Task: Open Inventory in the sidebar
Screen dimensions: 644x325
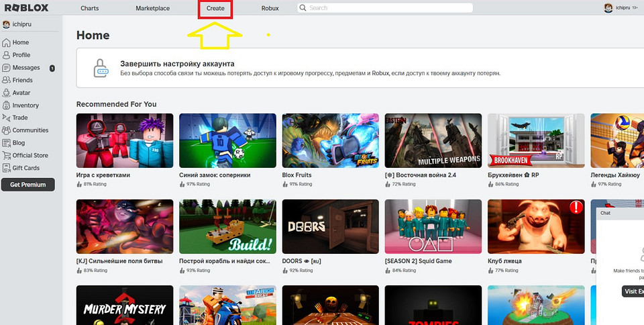Action: (x=25, y=105)
